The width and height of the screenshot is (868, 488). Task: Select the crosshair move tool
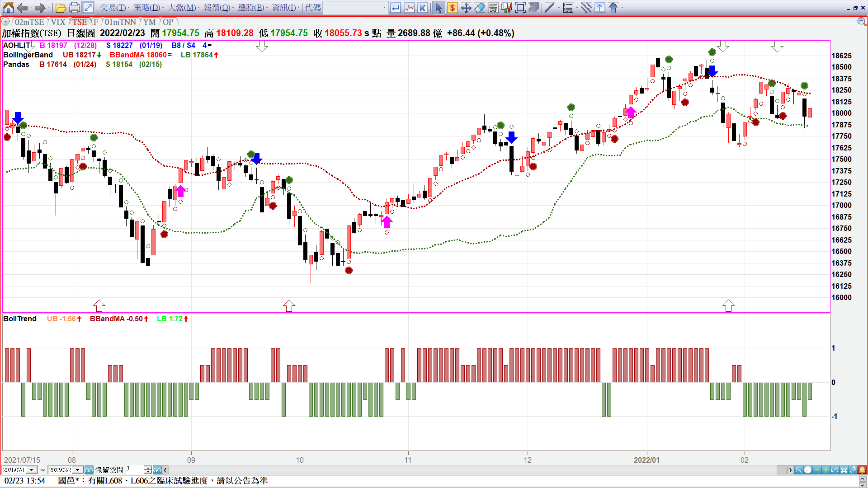click(466, 8)
